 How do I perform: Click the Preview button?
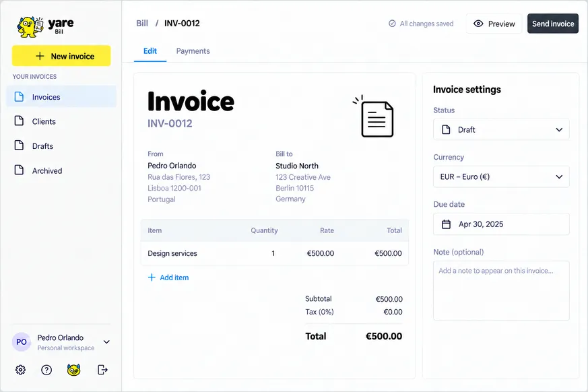(494, 24)
